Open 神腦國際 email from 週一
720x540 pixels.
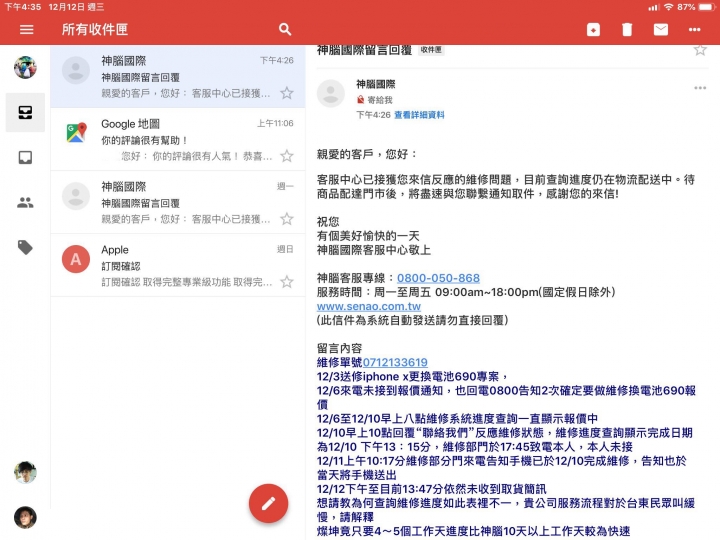[x=178, y=202]
